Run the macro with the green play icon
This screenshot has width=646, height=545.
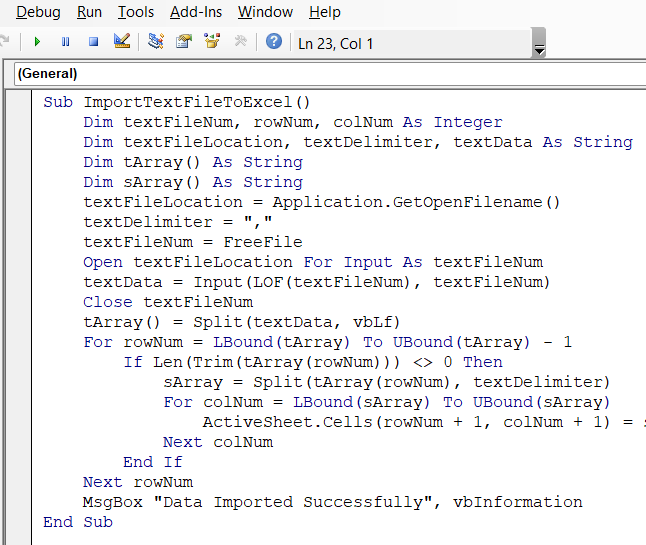point(37,42)
